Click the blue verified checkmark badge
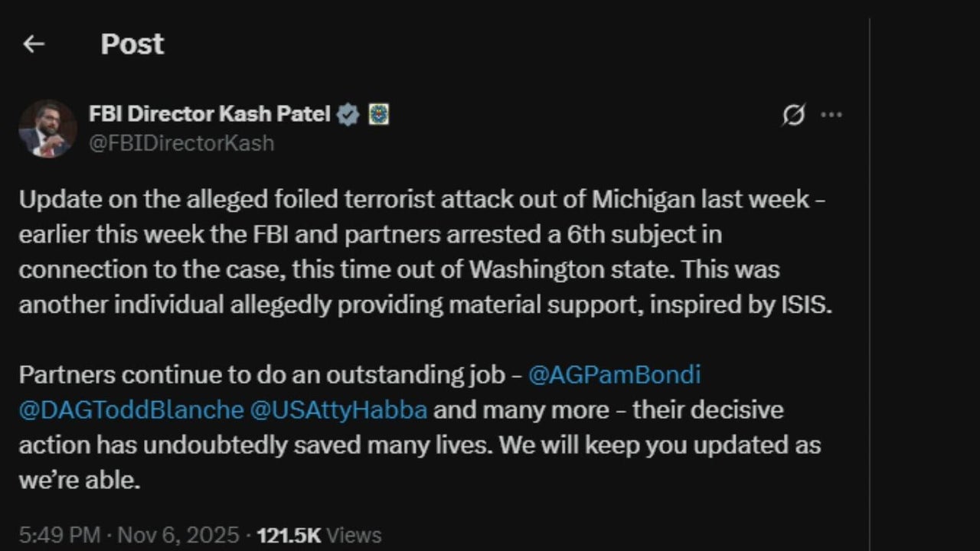The height and width of the screenshot is (551, 980). coord(348,115)
